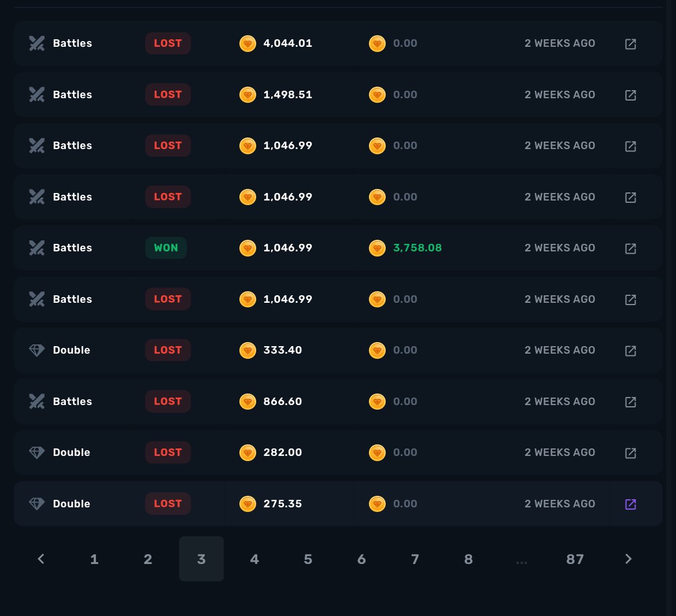Screen dimensions: 676x616
Task: Open details link for 3,758.08 winning row
Action: point(630,248)
